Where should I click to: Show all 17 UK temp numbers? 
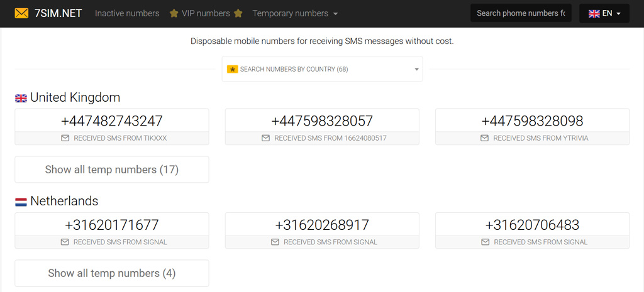click(x=111, y=170)
